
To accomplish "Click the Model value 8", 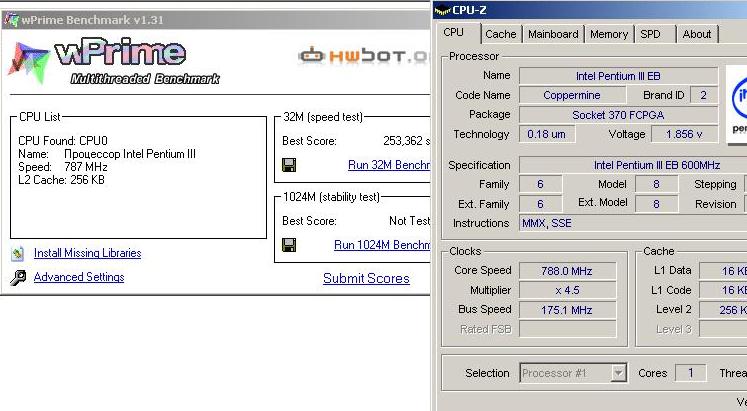I will (656, 184).
